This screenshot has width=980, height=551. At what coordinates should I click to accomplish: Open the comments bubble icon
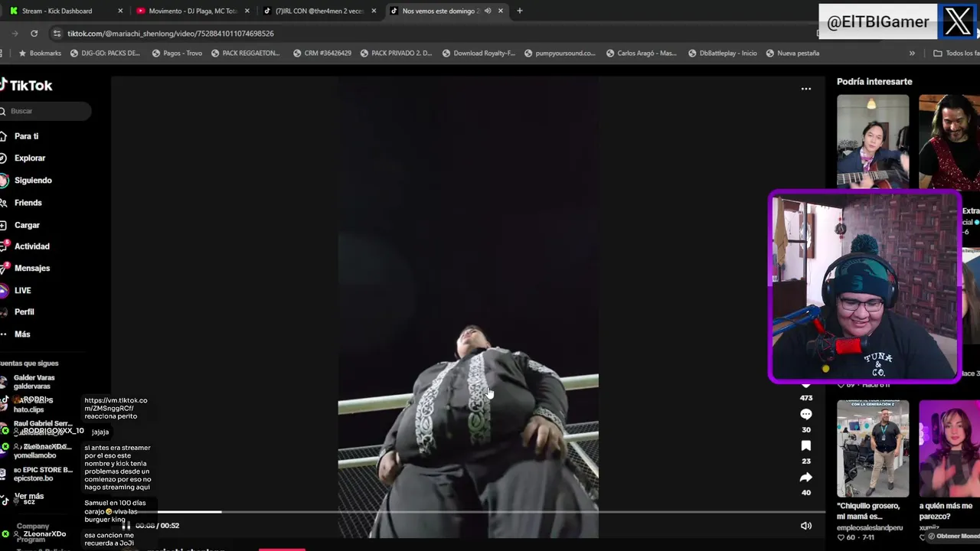click(805, 414)
